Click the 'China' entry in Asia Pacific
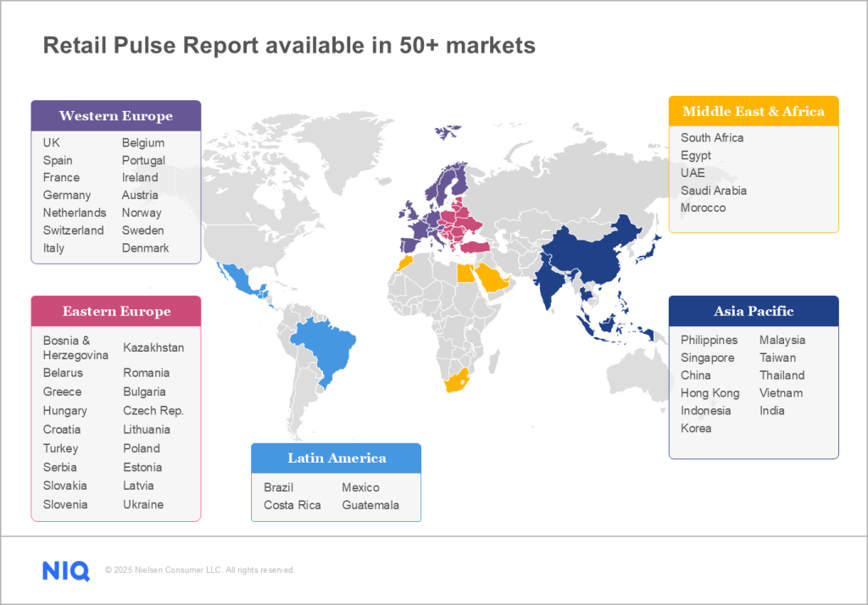Screen dimensions: 868x605 point(696,375)
